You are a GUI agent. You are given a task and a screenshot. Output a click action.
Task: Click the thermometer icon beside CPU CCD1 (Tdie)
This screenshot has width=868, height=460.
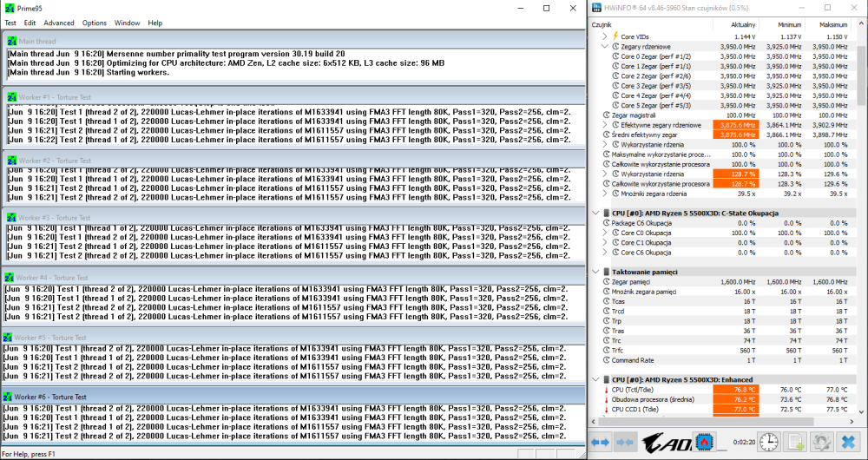(607, 409)
